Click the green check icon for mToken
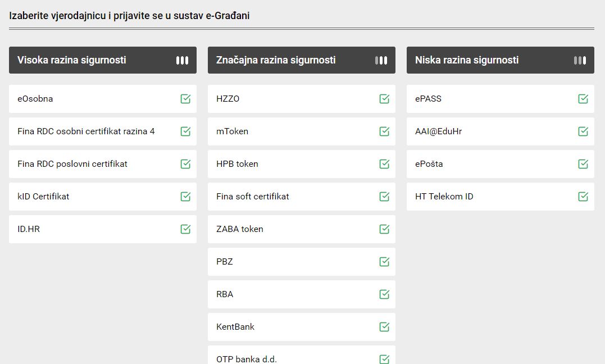 (384, 131)
